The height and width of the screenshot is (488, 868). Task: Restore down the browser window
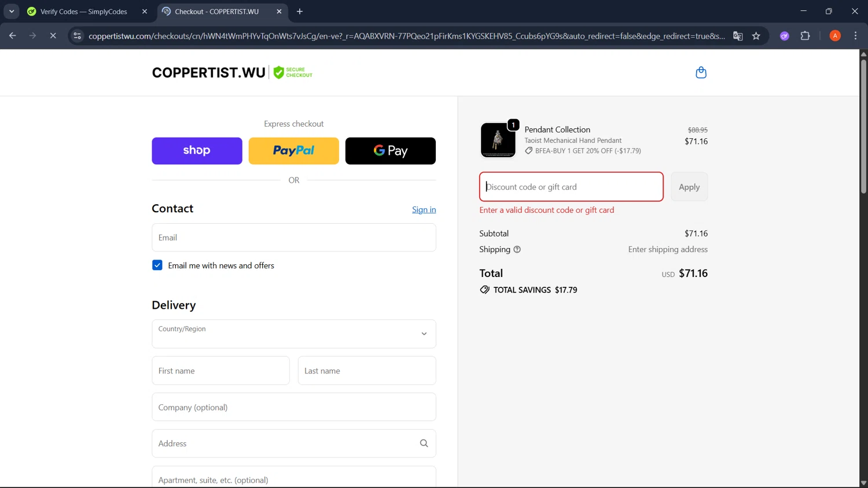(829, 11)
